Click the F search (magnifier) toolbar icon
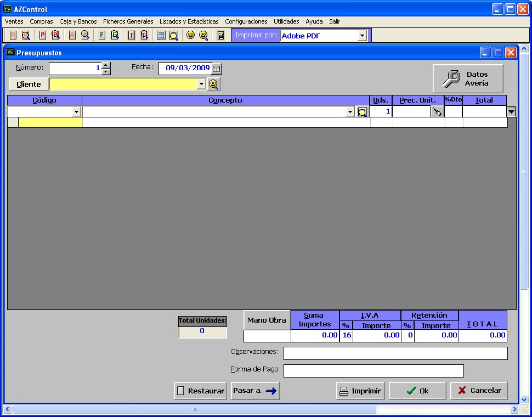The width and height of the screenshot is (532, 417). tap(115, 35)
